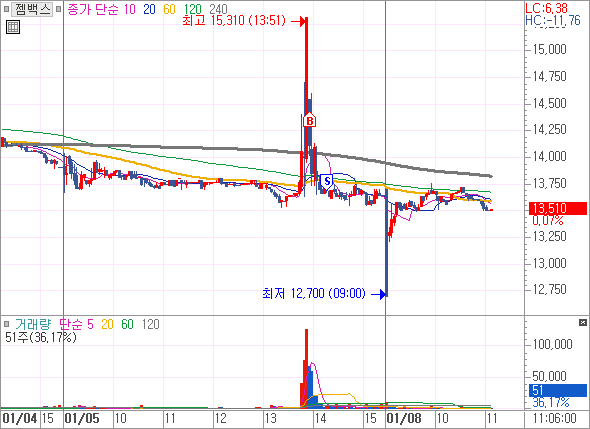Select the 240-period moving average legend
Image resolution: width=590 pixels, height=429 pixels.
[x=218, y=9]
